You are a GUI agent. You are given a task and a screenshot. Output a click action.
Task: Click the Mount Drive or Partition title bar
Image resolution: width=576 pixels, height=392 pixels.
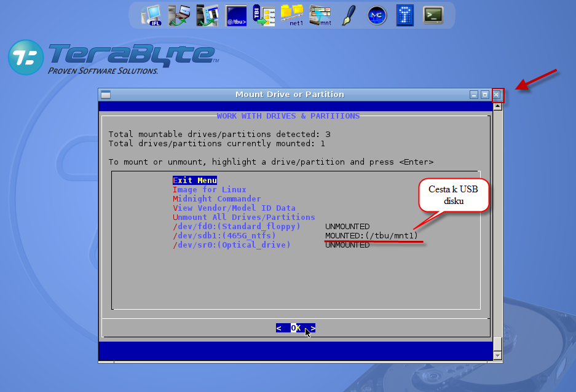click(x=290, y=95)
